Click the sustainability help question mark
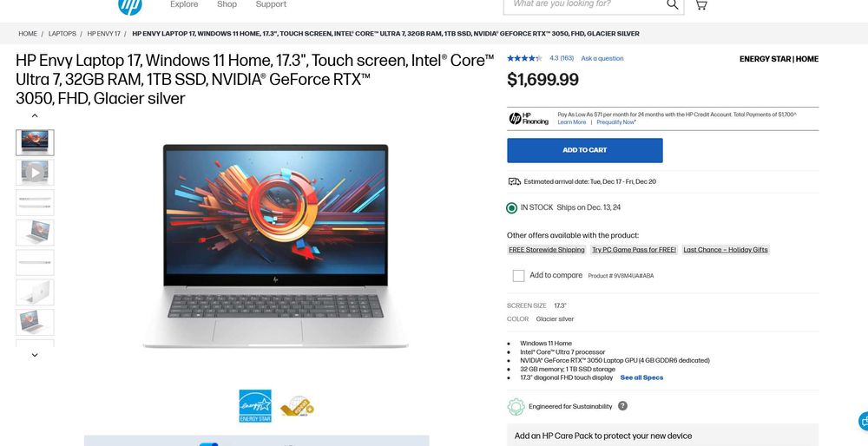The height and width of the screenshot is (446, 868). 622,405
